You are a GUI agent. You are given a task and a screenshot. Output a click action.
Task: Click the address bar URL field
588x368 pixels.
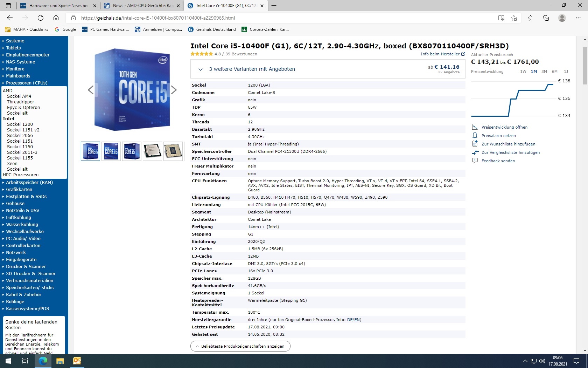pos(280,18)
